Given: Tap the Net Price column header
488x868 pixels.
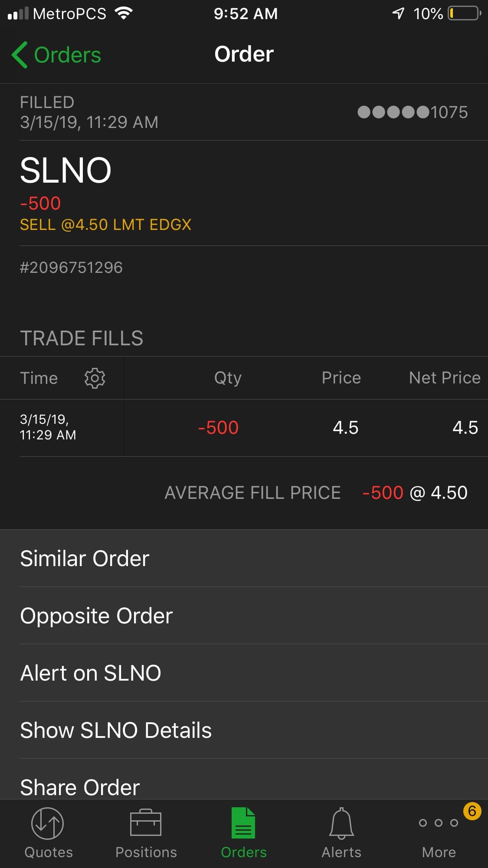Looking at the screenshot, I should tap(445, 378).
